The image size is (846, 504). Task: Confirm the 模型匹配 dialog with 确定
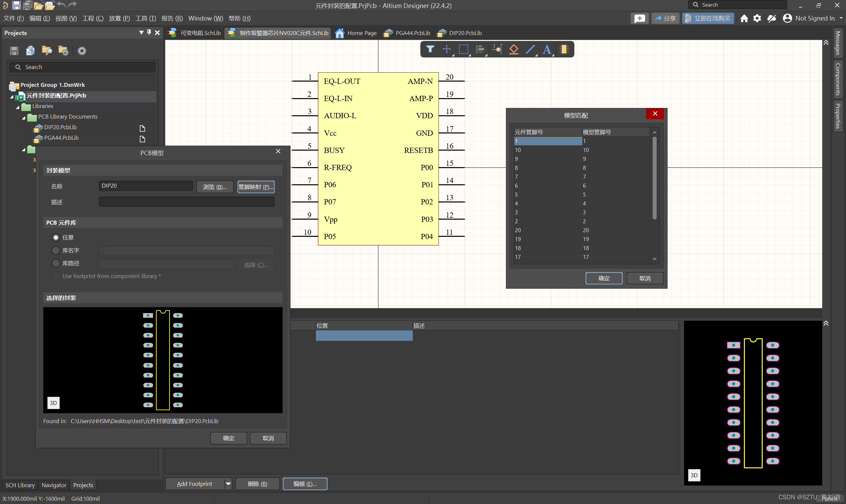click(x=603, y=278)
